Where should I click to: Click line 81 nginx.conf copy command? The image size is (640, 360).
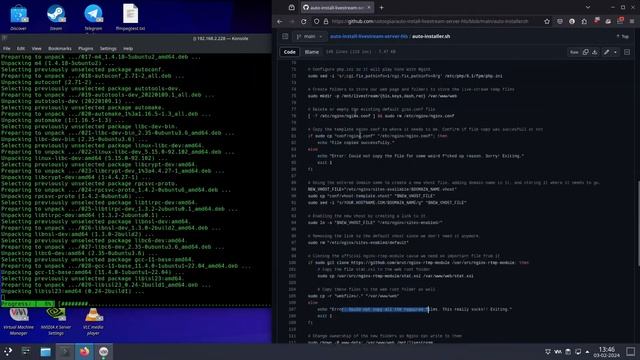click(x=378, y=136)
